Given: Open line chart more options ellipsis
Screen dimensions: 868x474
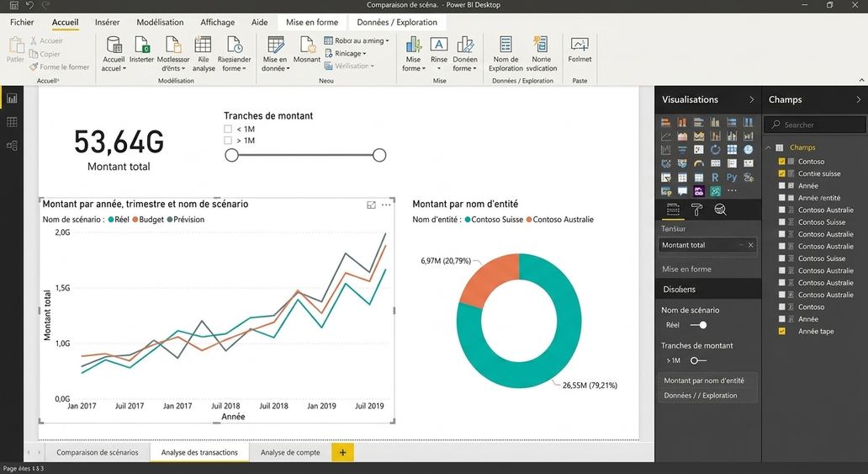Looking at the screenshot, I should pyautogui.click(x=386, y=205).
